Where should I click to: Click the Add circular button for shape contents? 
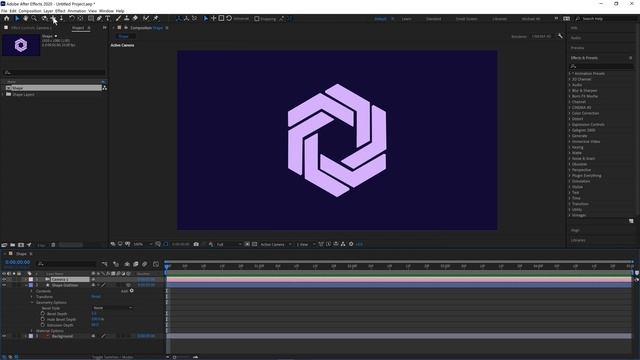[131, 291]
